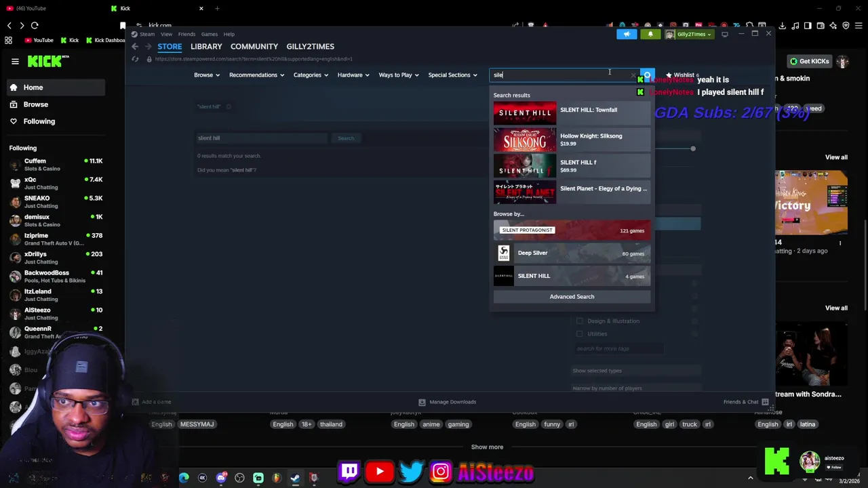Open Manage Downloads in Steam
Viewport: 868px width, 488px height.
tap(447, 402)
